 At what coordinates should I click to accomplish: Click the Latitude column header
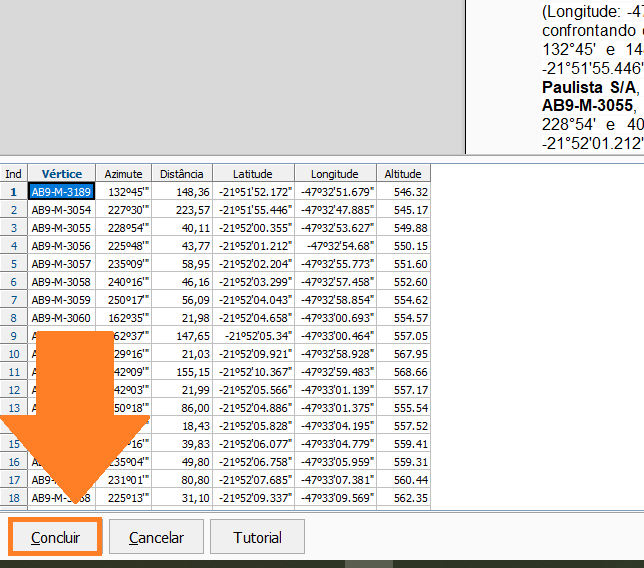tap(255, 173)
